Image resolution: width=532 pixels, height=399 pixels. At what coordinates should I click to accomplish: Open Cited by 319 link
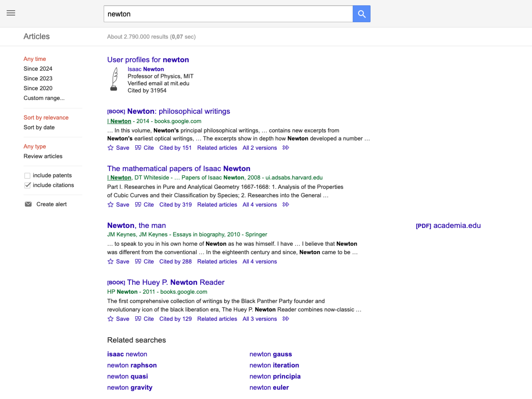[175, 205]
